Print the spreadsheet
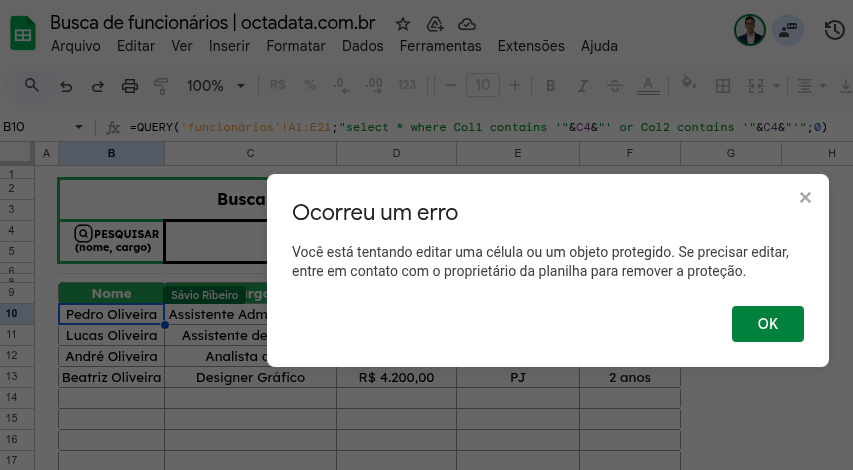Image resolution: width=853 pixels, height=470 pixels. pyautogui.click(x=129, y=86)
